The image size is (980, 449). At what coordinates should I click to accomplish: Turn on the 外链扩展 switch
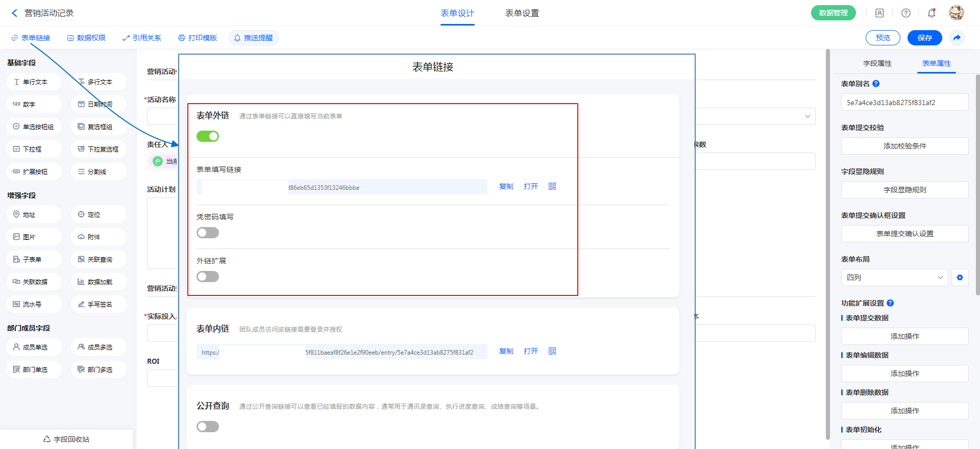[x=208, y=277]
